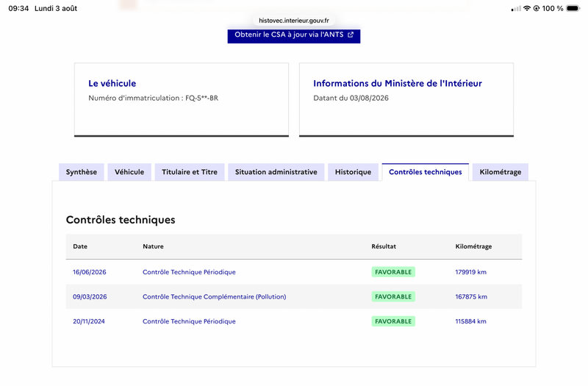Image resolution: width=588 pixels, height=386 pixels.
Task: Click the Datant du 03/08/2026 text
Action: point(351,98)
